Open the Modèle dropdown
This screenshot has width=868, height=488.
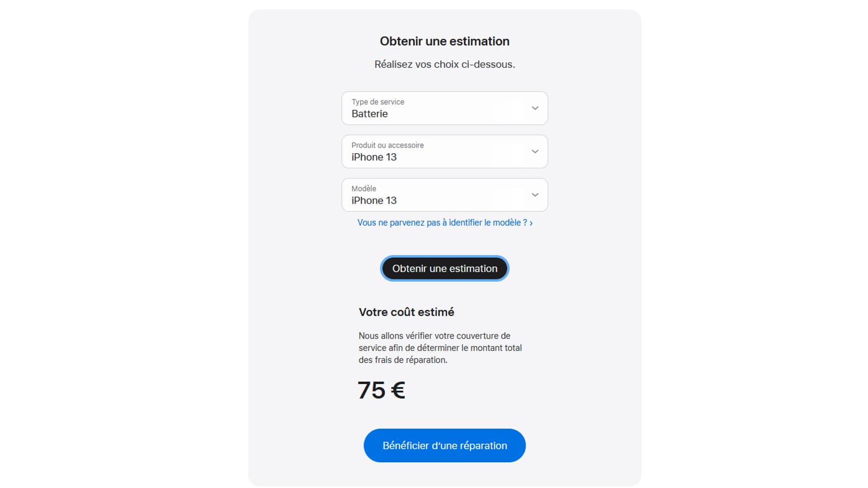click(445, 195)
